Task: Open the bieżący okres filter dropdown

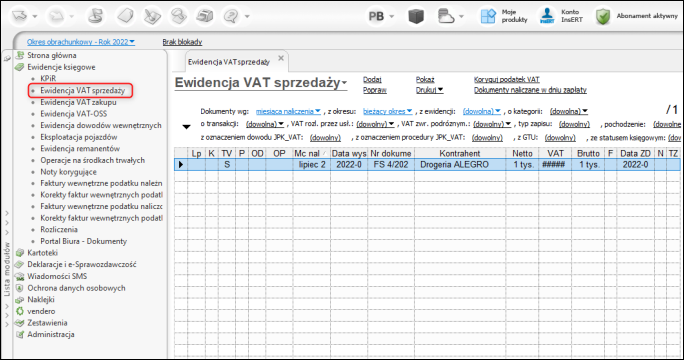Action: coord(387,111)
